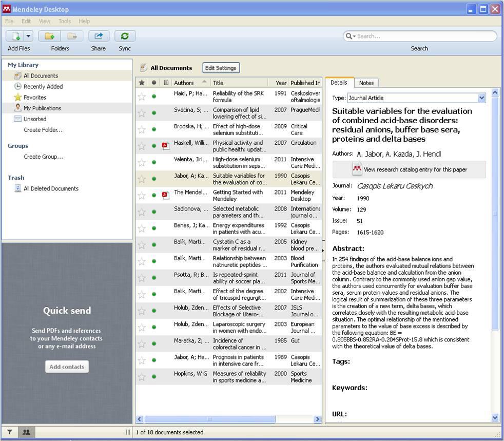The height and width of the screenshot is (441, 504).
Task: Open PDF icon for Getting Started with Mendeley
Action: (166, 196)
